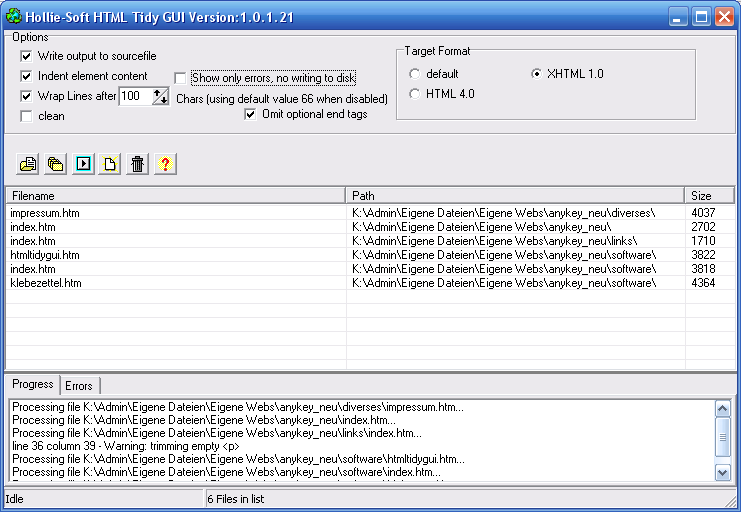Click log line processing diverses\impressum.htm
Screen dimensions: 741x512
pyautogui.click(x=238, y=407)
